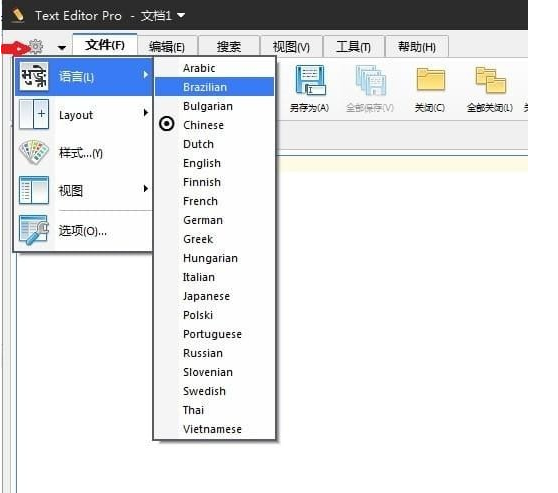This screenshot has height=493, width=558.
Task: Expand the 视图 submenu arrow
Action: click(x=146, y=189)
